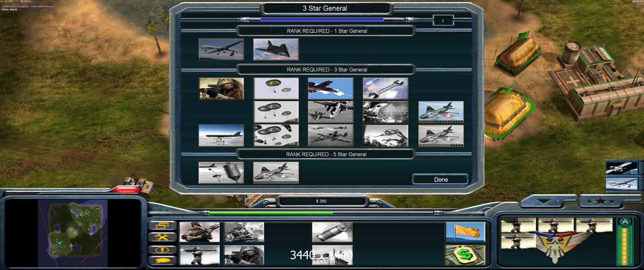Image resolution: width=644 pixels, height=270 pixels.
Task: Select the first-level Paradrop with two parachutes
Action: tap(276, 89)
